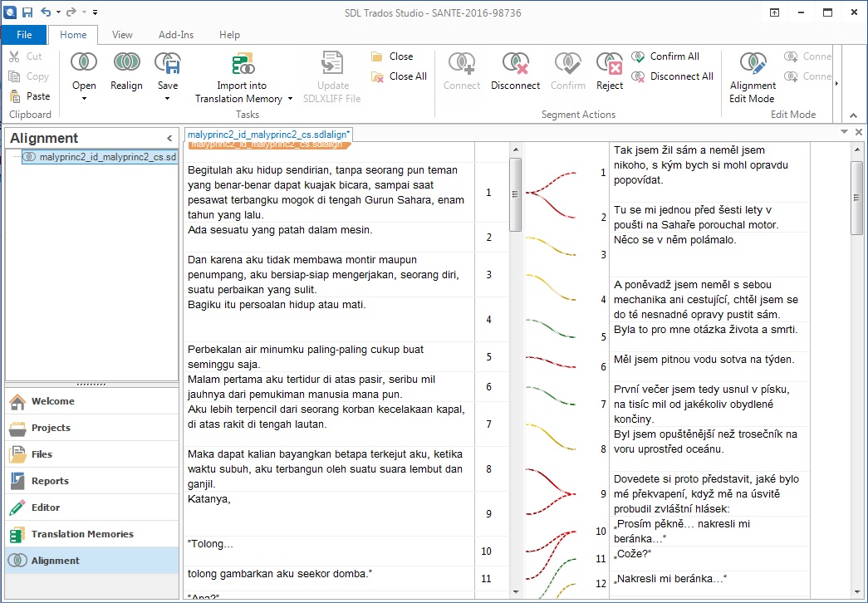Click the Confirm segment action icon
868x603 pixels.
[568, 63]
